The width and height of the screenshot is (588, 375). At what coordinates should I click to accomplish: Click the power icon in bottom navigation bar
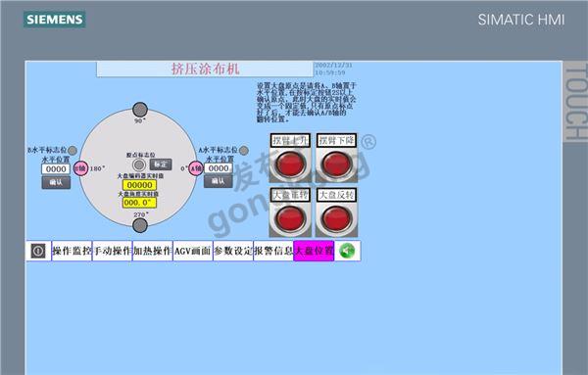click(x=38, y=251)
